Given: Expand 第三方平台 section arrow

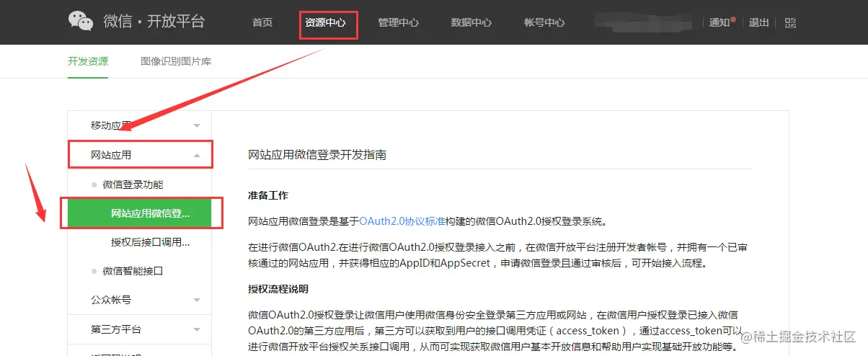Looking at the screenshot, I should pos(197,329).
